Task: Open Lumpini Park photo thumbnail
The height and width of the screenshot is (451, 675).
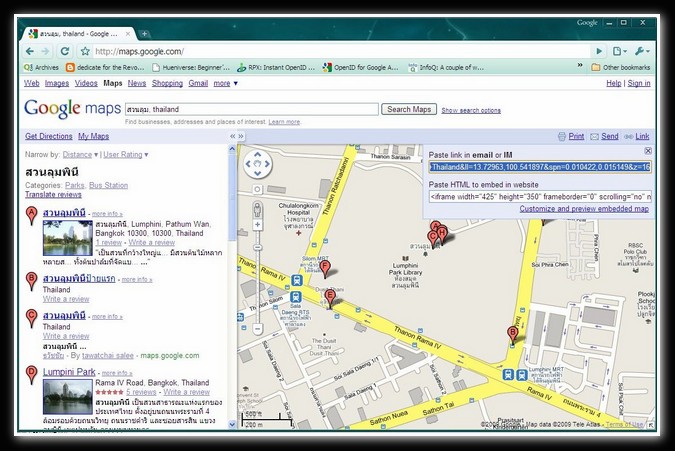Action: click(x=68, y=397)
